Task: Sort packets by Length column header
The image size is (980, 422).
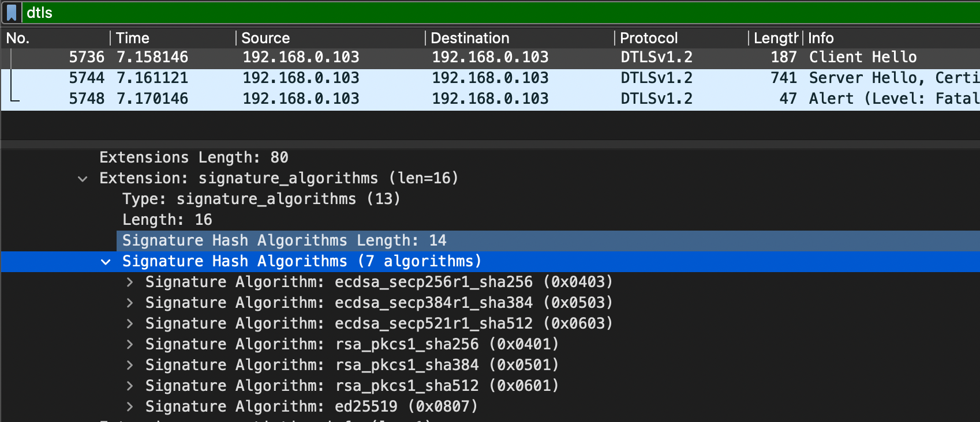Action: tap(776, 38)
